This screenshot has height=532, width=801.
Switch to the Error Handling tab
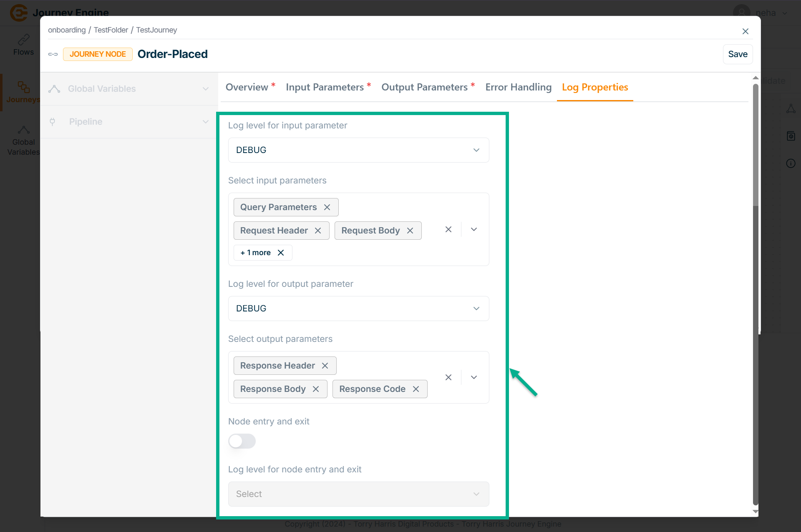[518, 87]
